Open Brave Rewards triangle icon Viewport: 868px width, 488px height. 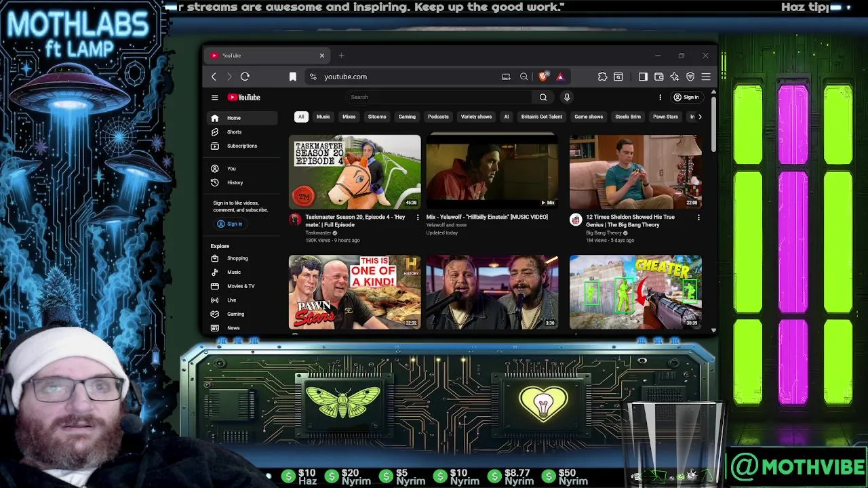tap(560, 77)
